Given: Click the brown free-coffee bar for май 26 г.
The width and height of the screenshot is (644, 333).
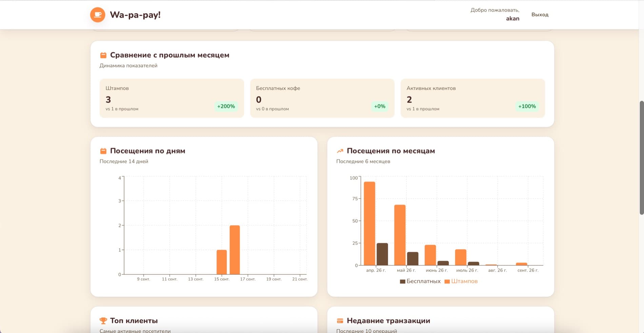Looking at the screenshot, I should tap(413, 259).
